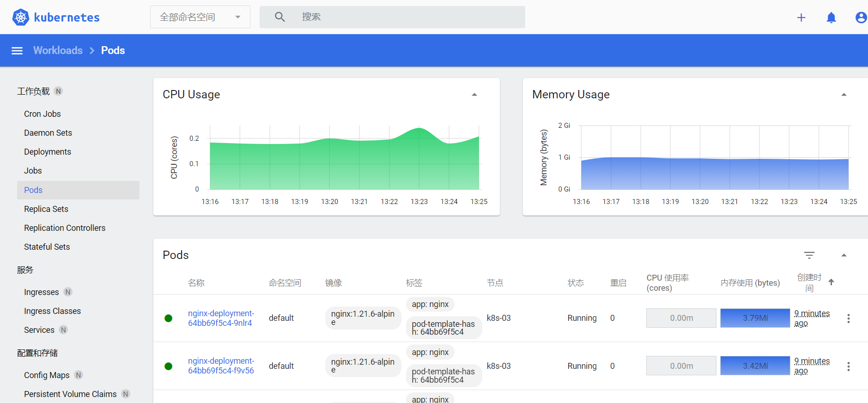This screenshot has width=868, height=403.
Task: Open Cron Jobs in the sidebar
Action: tap(42, 114)
